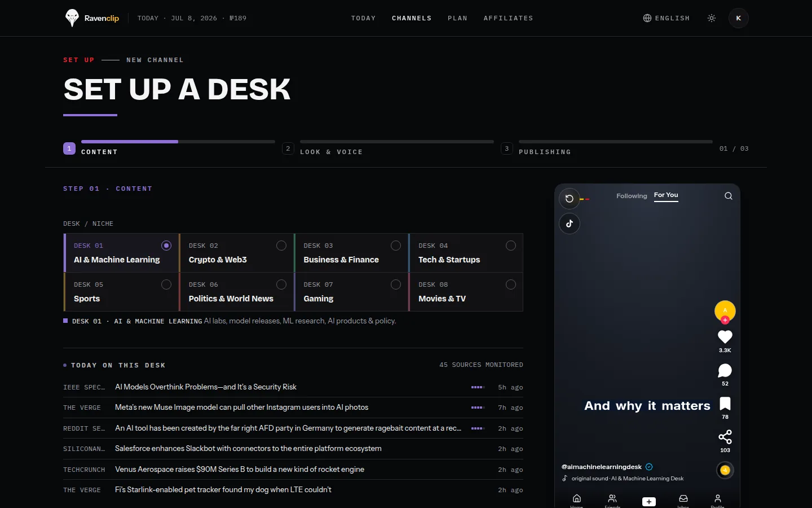812x508 pixels.
Task: Click the yellow profile avatar in preview
Action: tap(725, 310)
